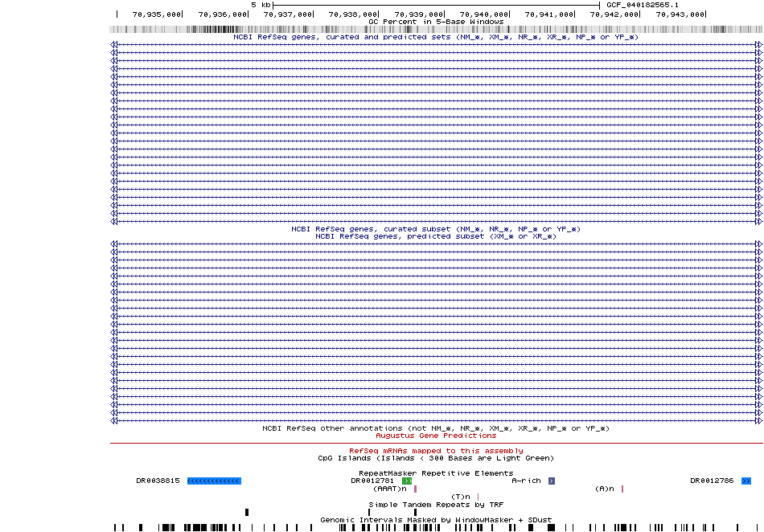The height and width of the screenshot is (532, 764).
Task: Click the 70,942,000 position on the ruler
Action: [618, 14]
